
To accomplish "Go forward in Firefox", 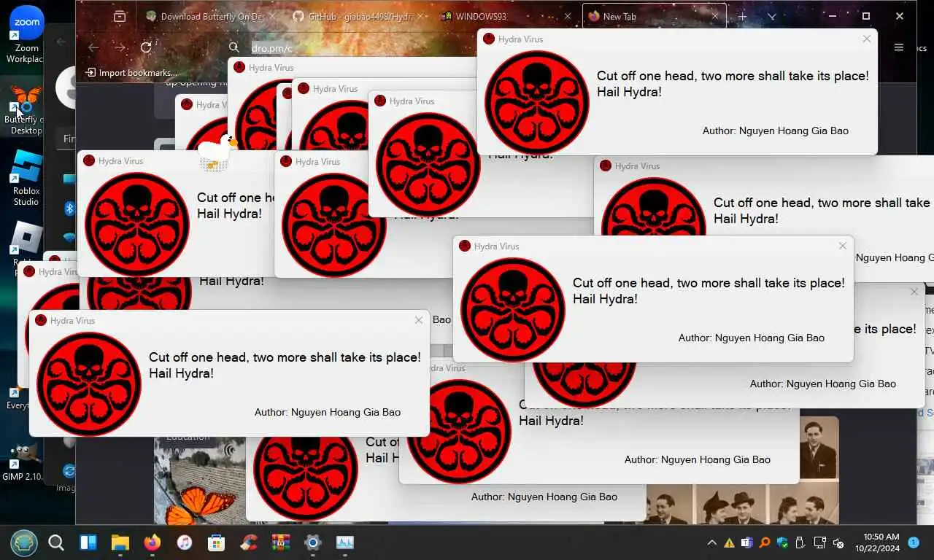I will coord(120,47).
